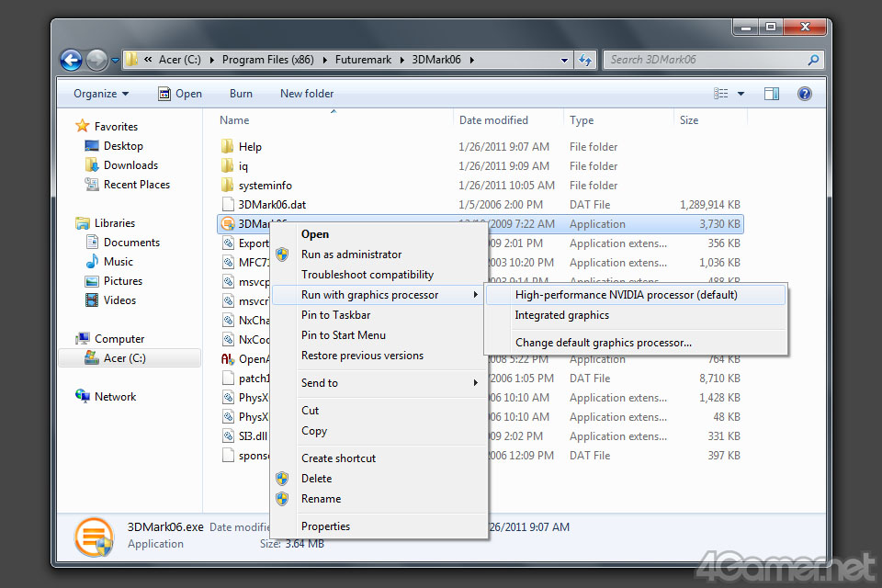Select Desktop in Favorites
This screenshot has height=588, width=882.
point(122,146)
